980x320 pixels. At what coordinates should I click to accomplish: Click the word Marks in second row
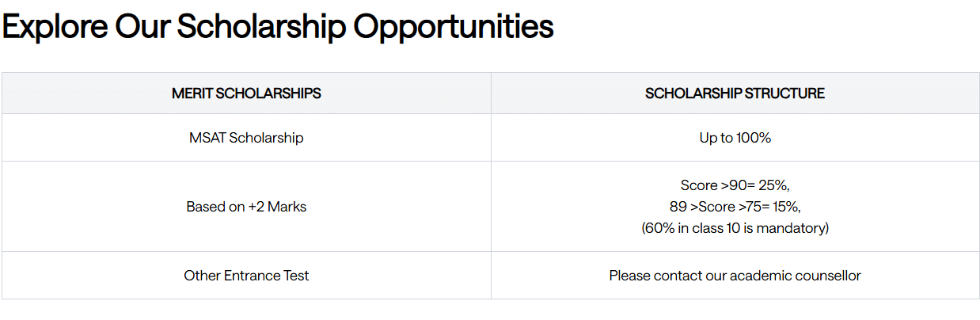287,207
